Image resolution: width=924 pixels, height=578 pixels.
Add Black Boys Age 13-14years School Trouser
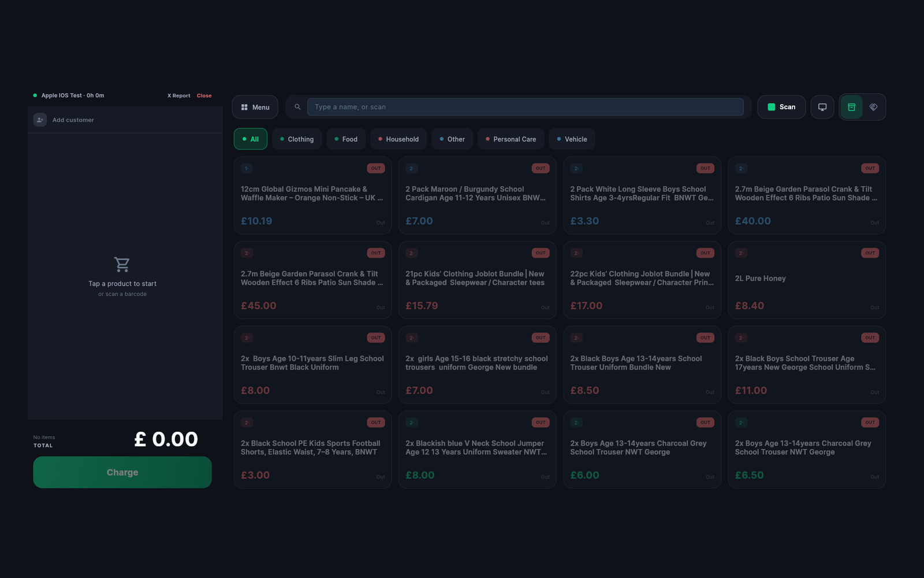tap(642, 365)
